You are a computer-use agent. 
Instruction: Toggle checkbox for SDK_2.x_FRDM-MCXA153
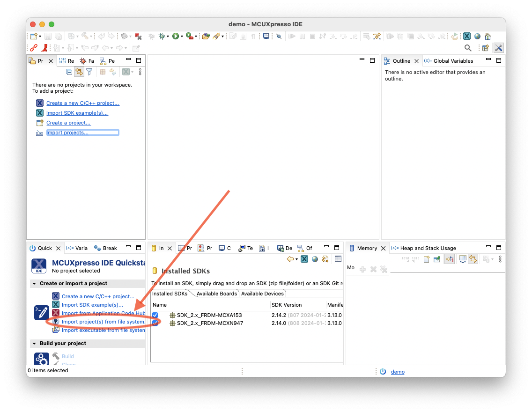pos(155,315)
